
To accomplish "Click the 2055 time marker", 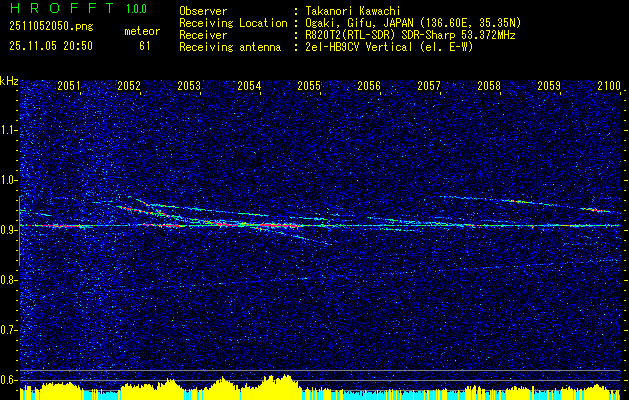I will [309, 86].
